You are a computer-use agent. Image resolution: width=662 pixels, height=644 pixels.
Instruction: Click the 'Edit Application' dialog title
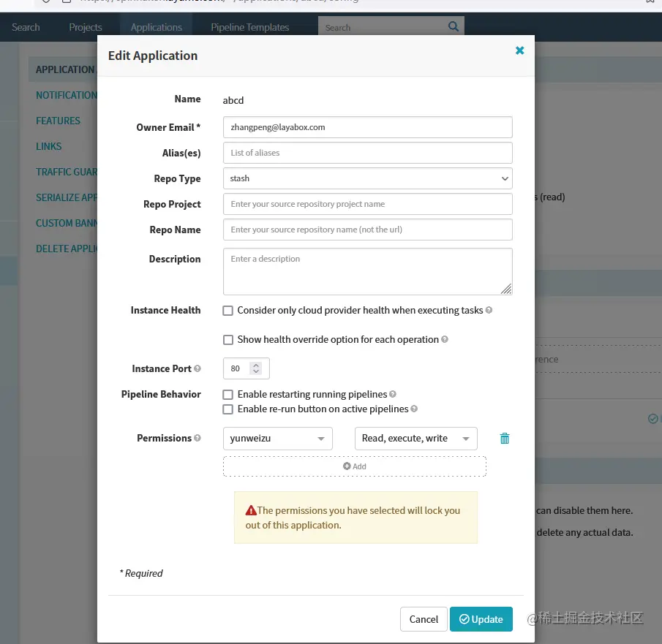153,56
